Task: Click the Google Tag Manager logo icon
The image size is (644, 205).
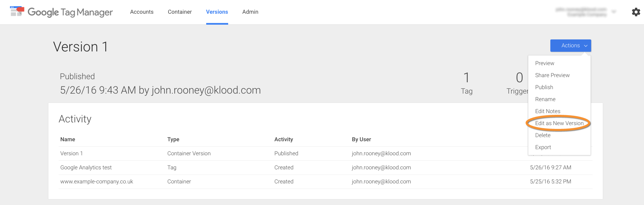Action: [x=17, y=11]
